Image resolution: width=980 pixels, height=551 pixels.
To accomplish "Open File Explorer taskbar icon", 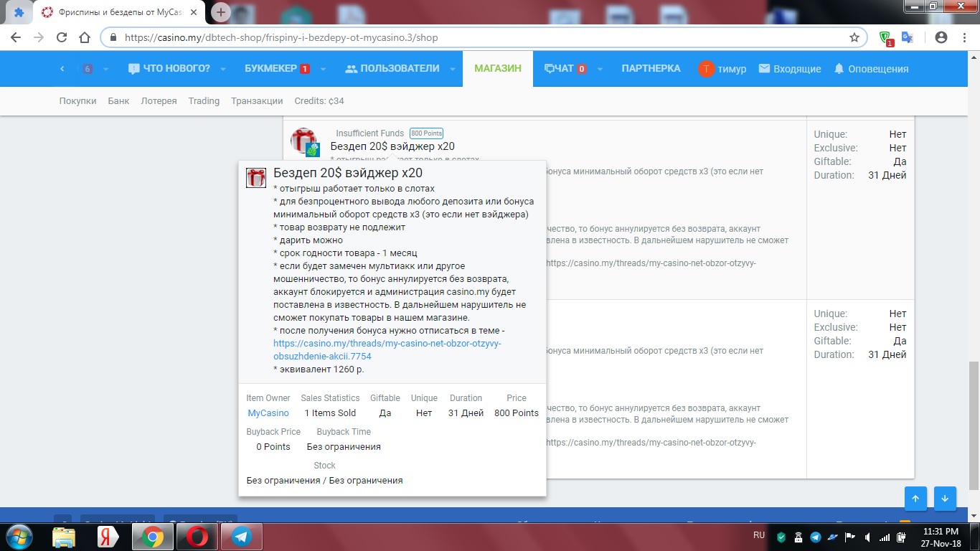I will tap(64, 537).
